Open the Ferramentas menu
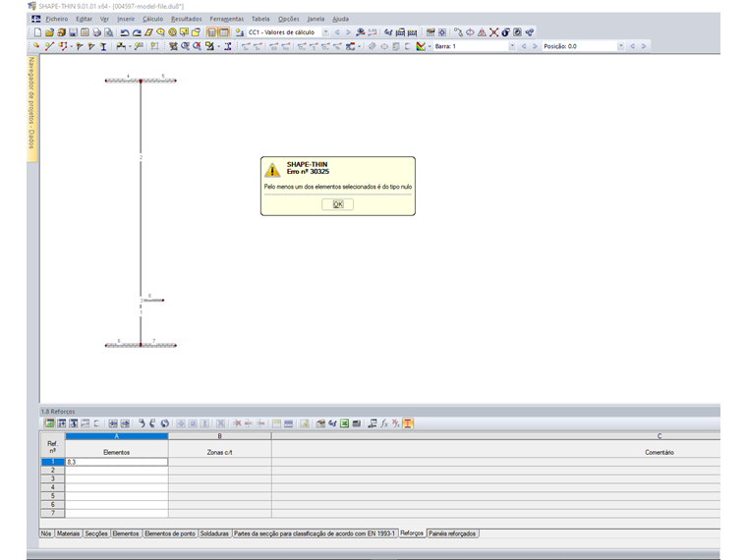 click(226, 19)
